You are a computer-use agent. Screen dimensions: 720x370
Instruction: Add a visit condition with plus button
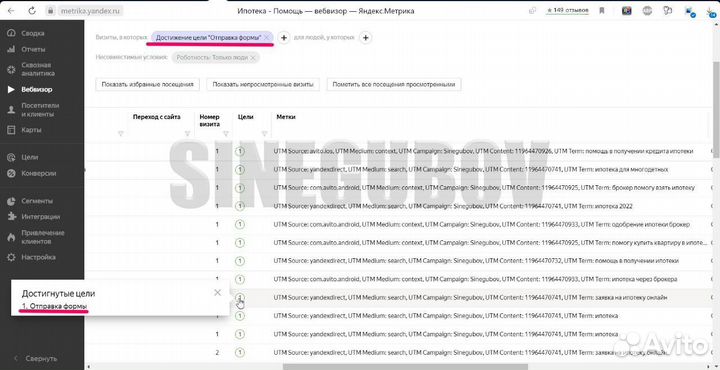(x=284, y=38)
